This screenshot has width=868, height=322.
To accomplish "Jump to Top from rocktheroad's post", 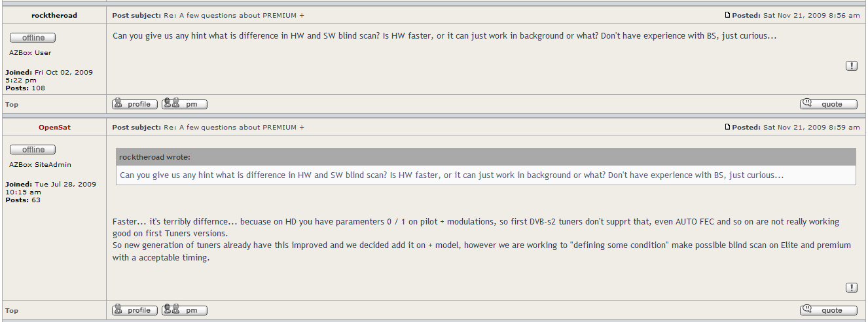I will pyautogui.click(x=12, y=105).
